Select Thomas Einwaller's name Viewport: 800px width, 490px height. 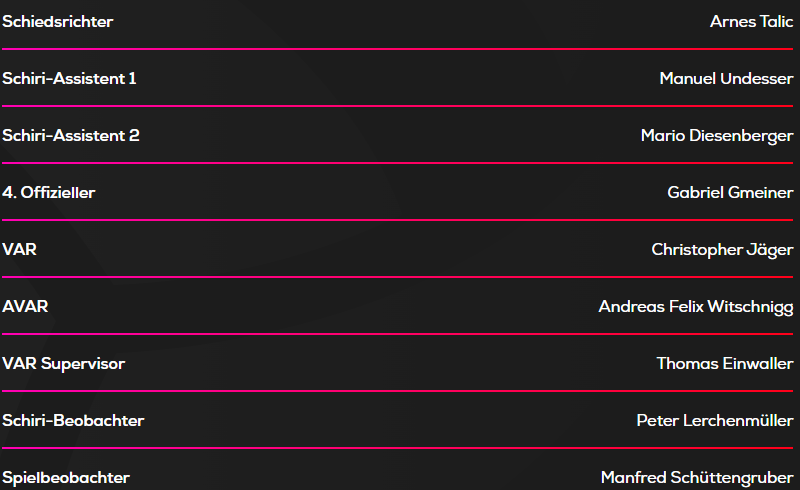click(x=724, y=364)
